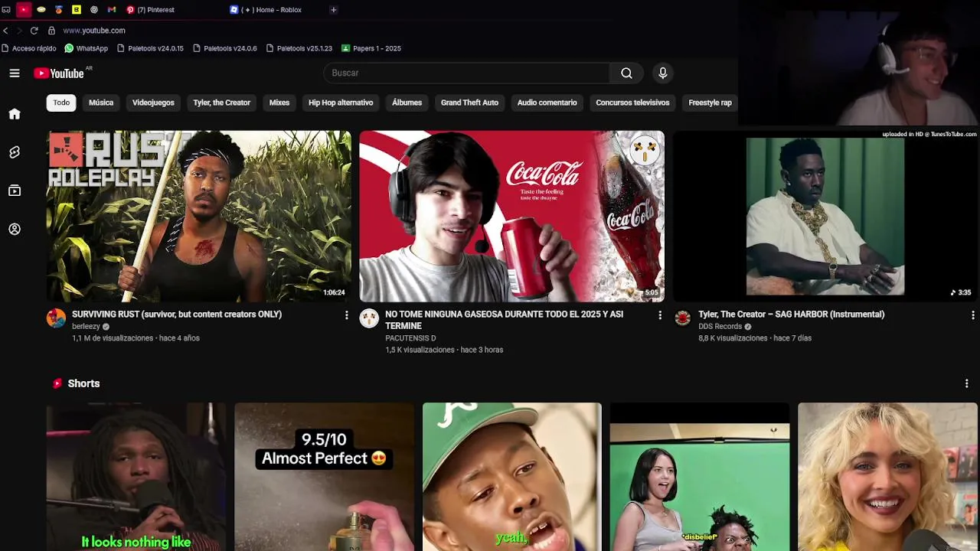Open options for SURVIVING RUST video
The width and height of the screenshot is (980, 551).
346,315
